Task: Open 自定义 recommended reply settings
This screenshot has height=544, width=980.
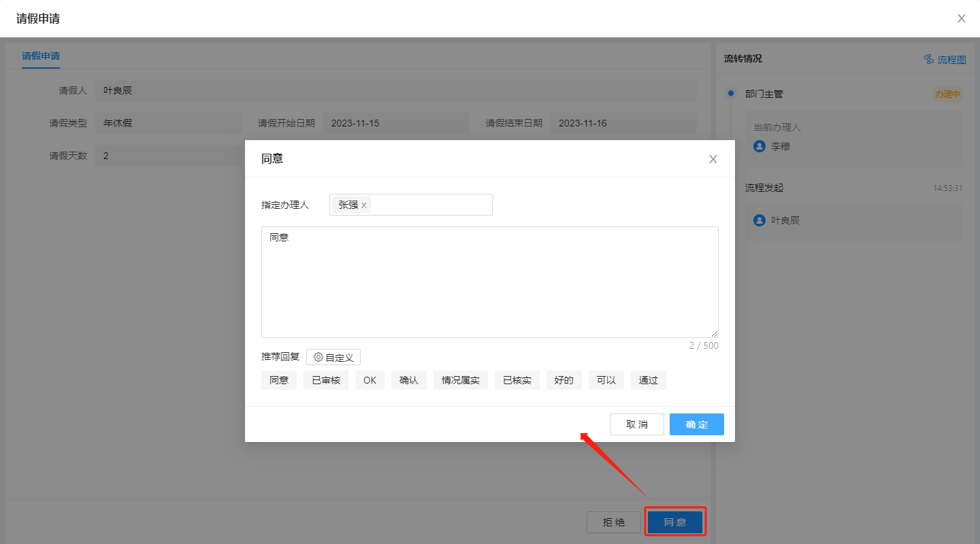Action: (333, 357)
